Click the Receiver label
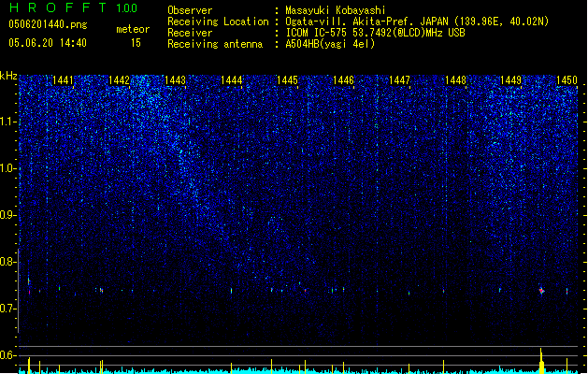This screenshot has height=374, width=588. coord(190,33)
